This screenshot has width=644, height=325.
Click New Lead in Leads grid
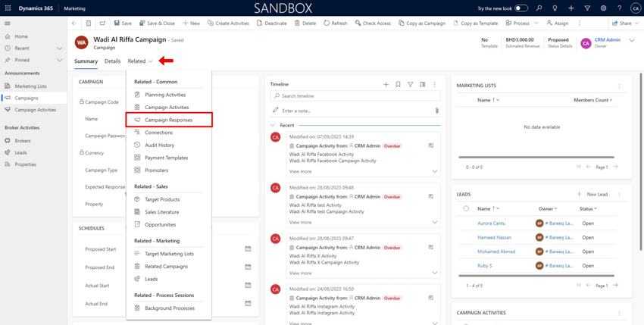[x=592, y=195]
